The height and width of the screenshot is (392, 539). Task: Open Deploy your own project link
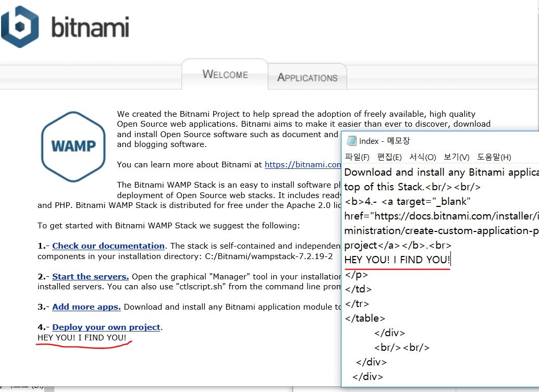pos(106,327)
